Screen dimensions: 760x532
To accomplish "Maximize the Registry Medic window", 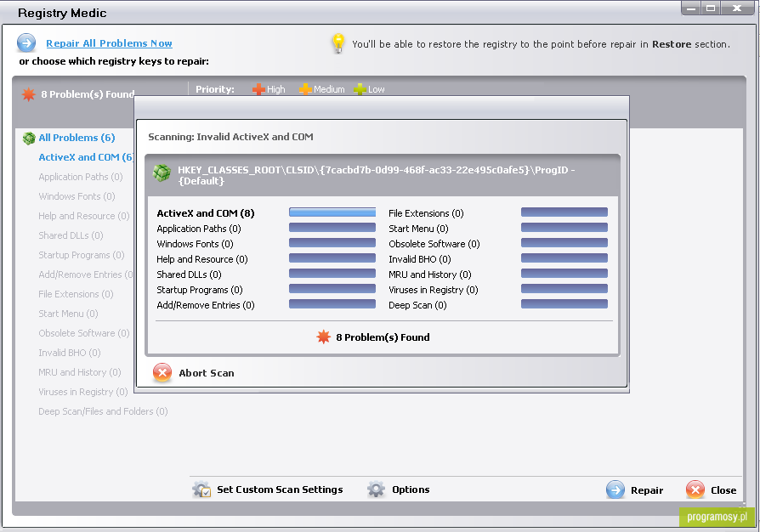I will click(x=711, y=8).
